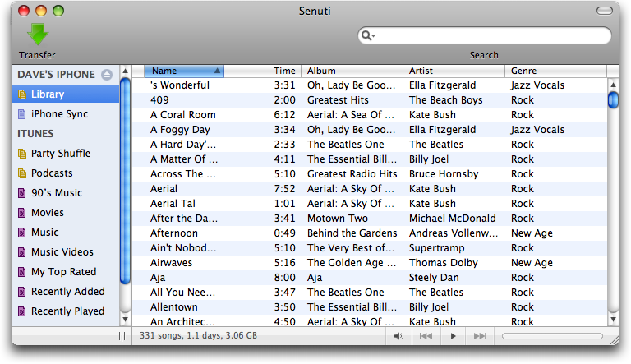The image size is (631, 364).
Task: Select the Recently Added playlist
Action: click(66, 292)
